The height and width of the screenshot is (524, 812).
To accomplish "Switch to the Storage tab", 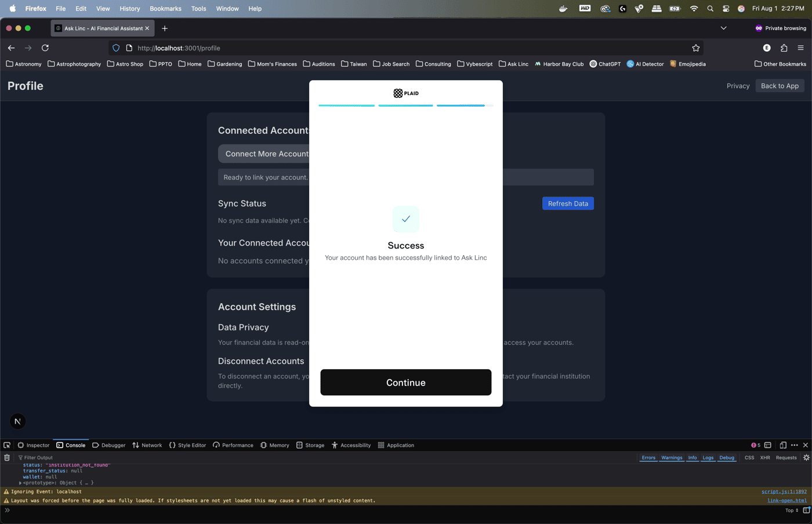I will pyautogui.click(x=310, y=445).
